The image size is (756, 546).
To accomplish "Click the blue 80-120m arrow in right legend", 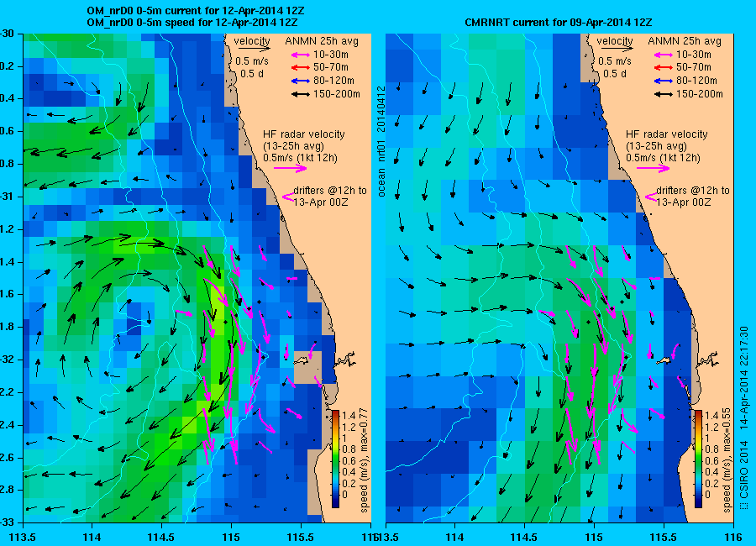I will 664,81.
